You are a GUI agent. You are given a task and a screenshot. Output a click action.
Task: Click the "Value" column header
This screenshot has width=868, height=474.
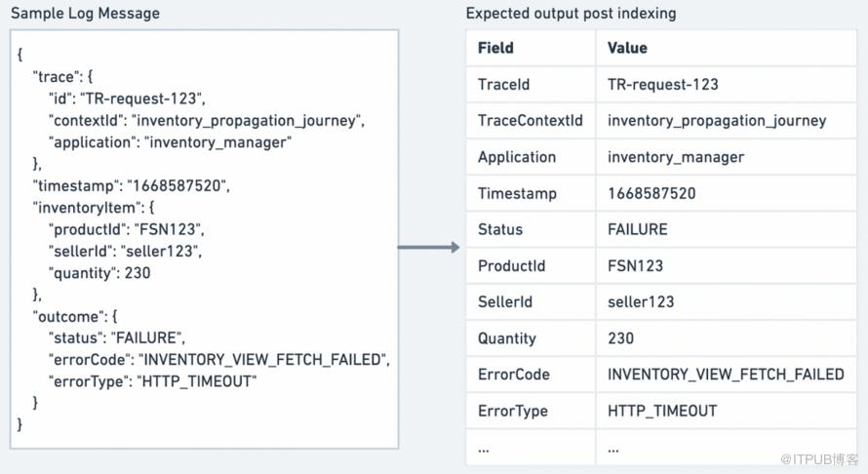pyautogui.click(x=627, y=48)
